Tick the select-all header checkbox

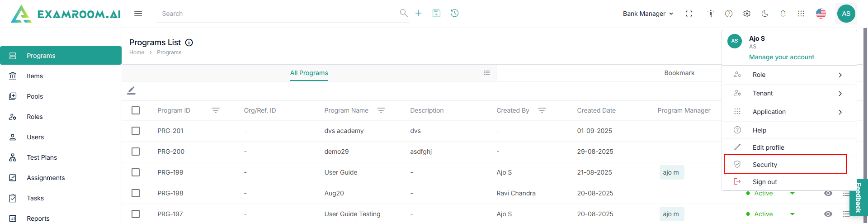(136, 110)
